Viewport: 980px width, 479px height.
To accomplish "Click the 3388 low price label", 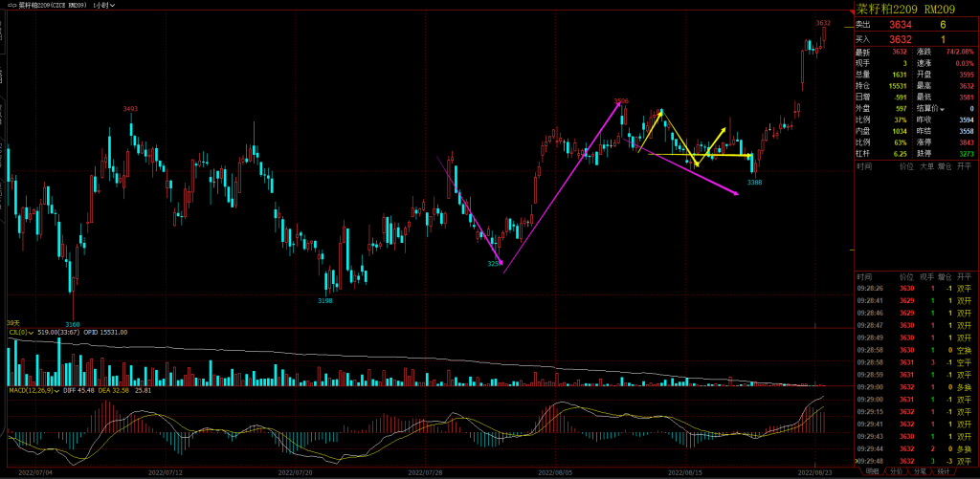I will 754,182.
